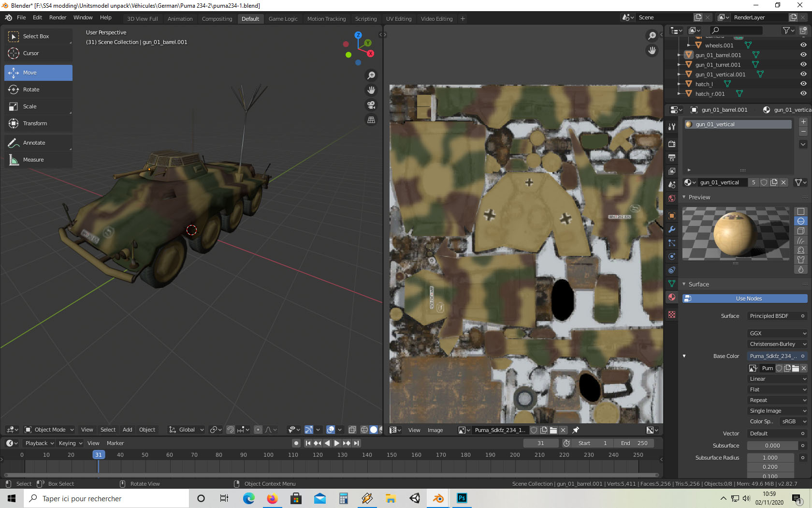Pick the Transform tool
Screen dimensions: 812x508
coord(38,123)
